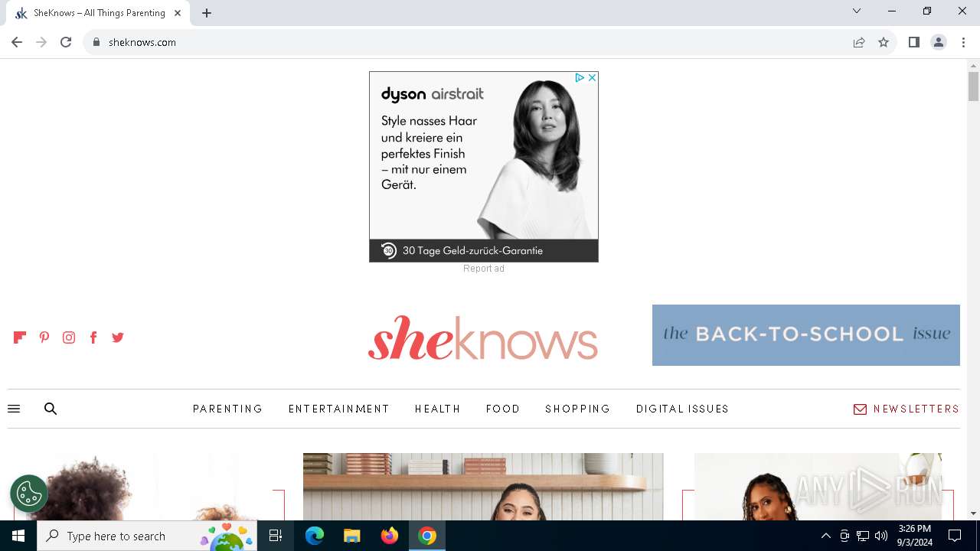Open the Newsletters signup link
The height and width of the screenshot is (551, 980).
(x=906, y=409)
